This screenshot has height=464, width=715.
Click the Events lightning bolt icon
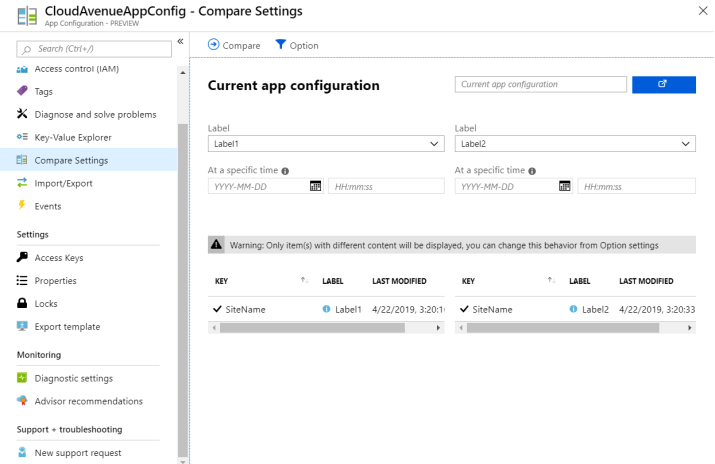22,205
